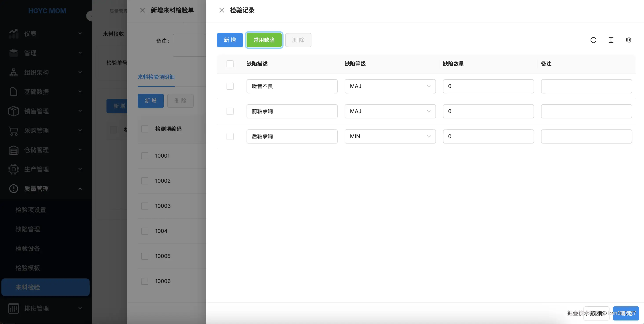Viewport: 644px width, 324px height.
Task: Click the 采购管理 shopping cart icon
Action: pos(13,131)
